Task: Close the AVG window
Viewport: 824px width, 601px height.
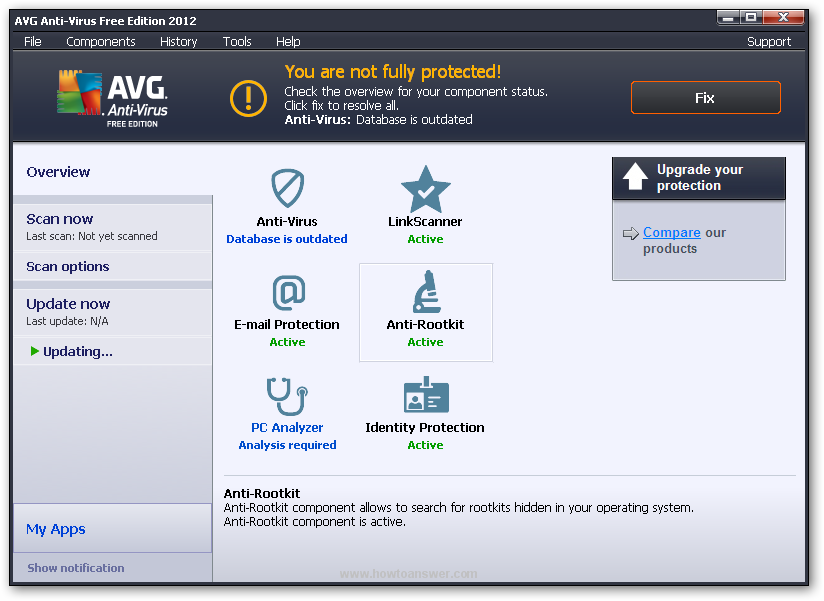Action: click(783, 18)
